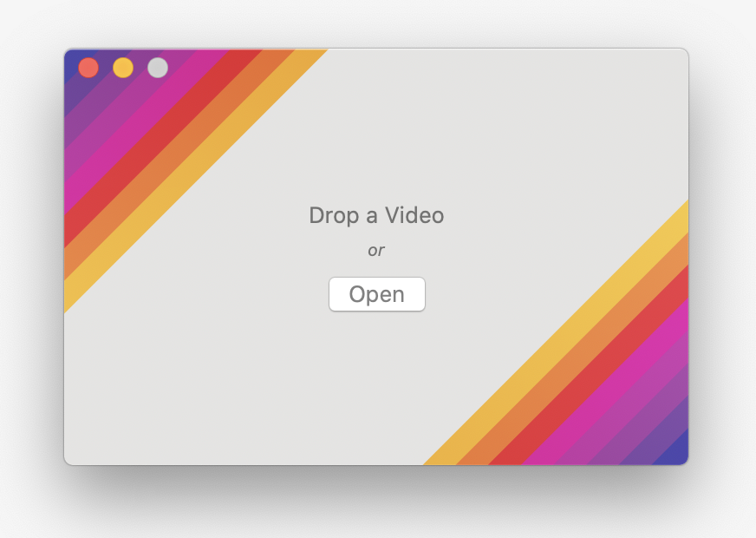This screenshot has height=538, width=756.
Task: Minimize the window with the yellow button
Action: click(x=123, y=68)
